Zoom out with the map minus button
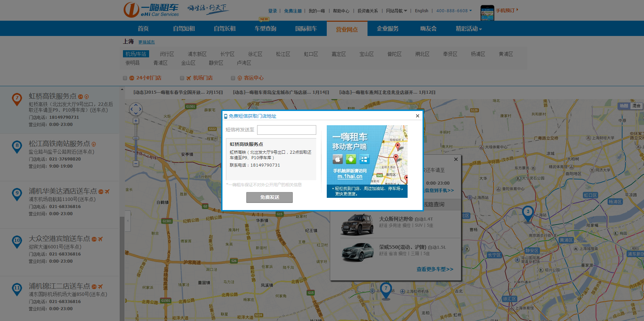Image resolution: width=644 pixels, height=321 pixels. click(136, 164)
